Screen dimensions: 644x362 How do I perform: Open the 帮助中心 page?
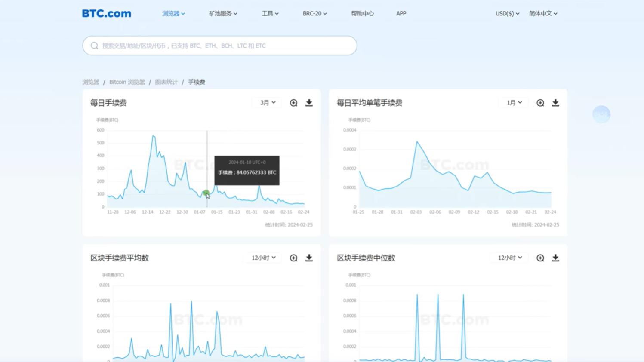(x=362, y=14)
